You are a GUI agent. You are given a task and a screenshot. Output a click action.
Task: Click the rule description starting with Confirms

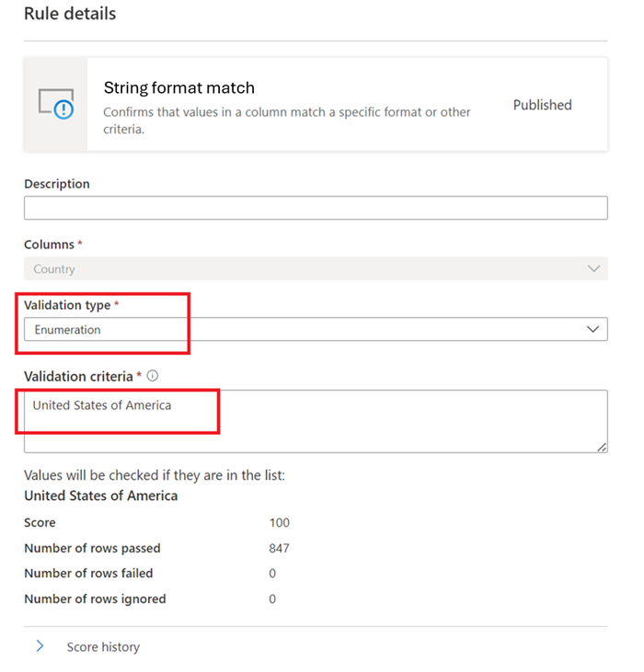click(287, 120)
